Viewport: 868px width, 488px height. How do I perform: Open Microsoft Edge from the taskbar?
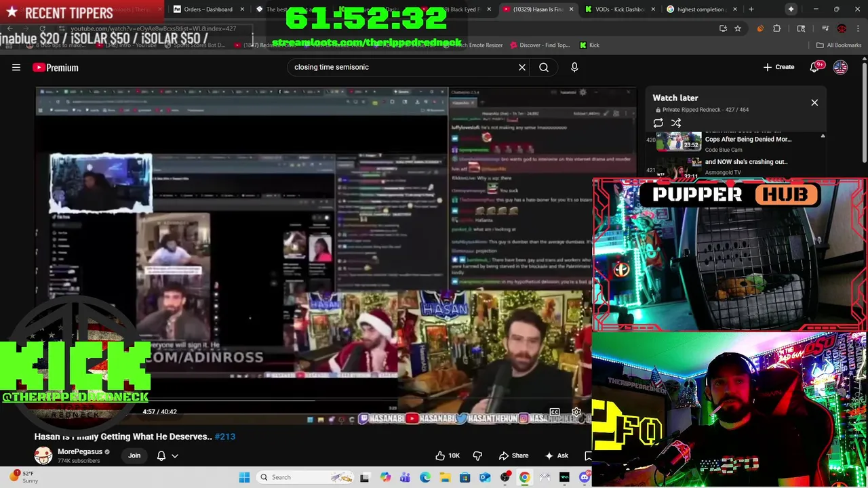pos(425,477)
